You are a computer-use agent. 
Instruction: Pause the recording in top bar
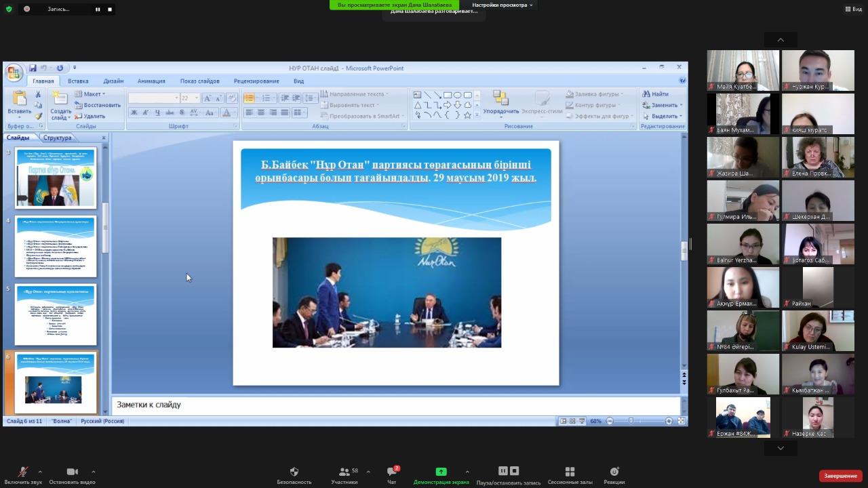click(x=98, y=9)
